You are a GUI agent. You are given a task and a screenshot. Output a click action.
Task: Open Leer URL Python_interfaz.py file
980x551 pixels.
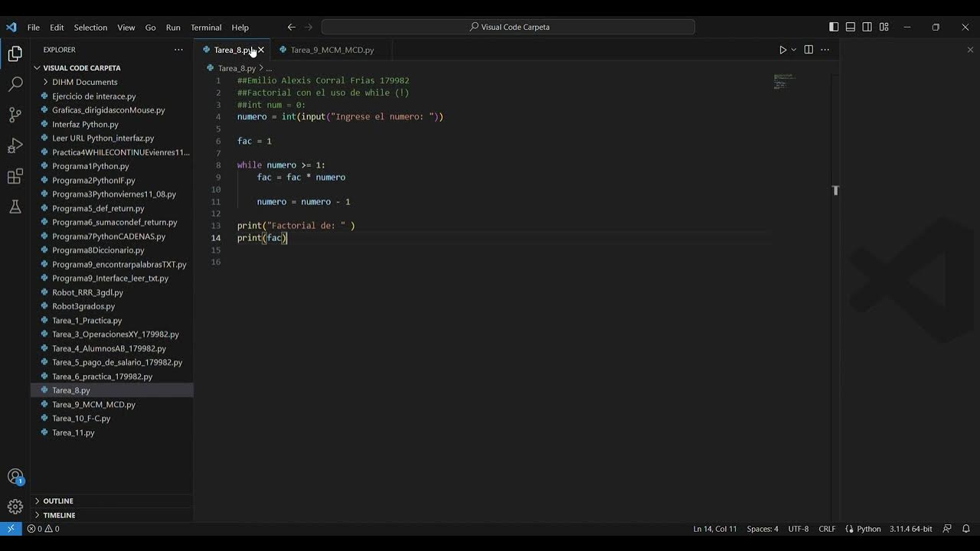[x=103, y=139]
